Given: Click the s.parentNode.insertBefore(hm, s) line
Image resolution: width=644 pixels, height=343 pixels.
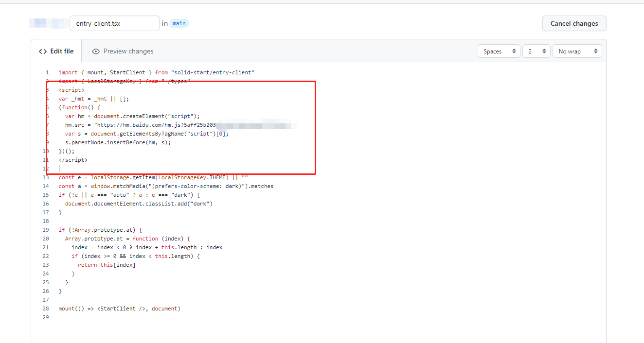Looking at the screenshot, I should point(118,142).
